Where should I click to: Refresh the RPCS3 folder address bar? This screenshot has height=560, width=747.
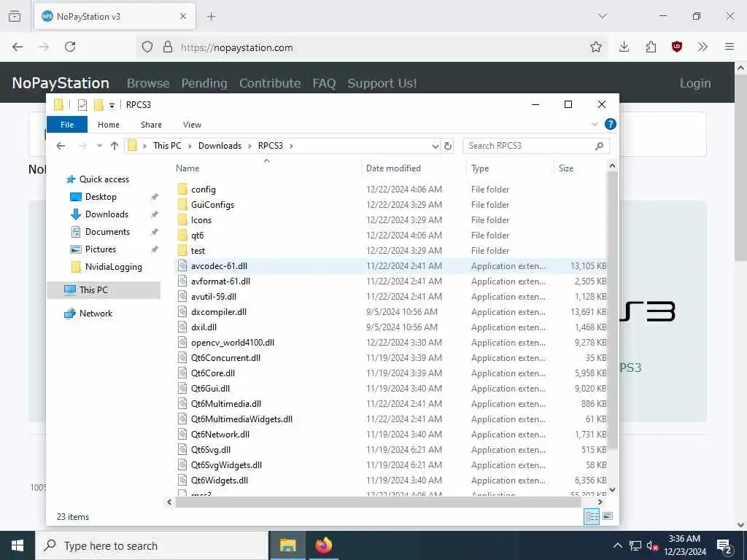[x=448, y=146]
